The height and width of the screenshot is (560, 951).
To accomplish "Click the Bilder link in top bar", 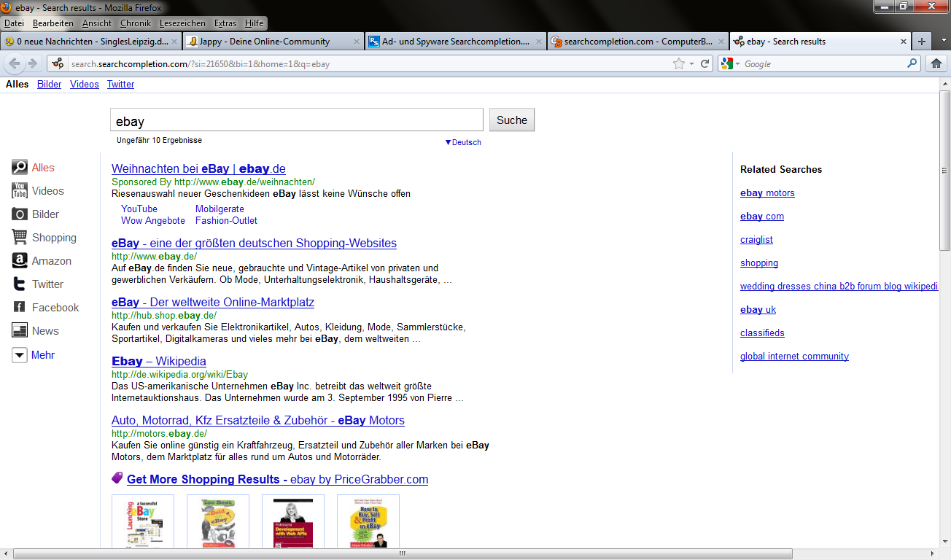I will (x=50, y=85).
